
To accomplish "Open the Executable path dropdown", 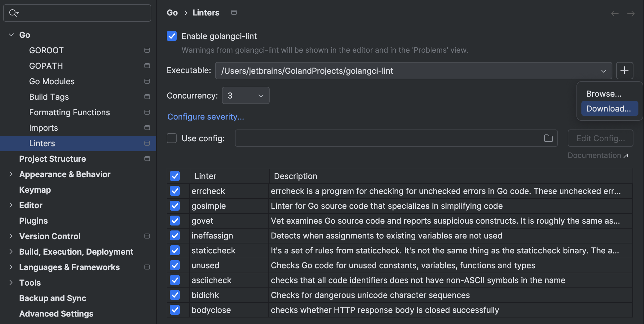I will [x=603, y=71].
